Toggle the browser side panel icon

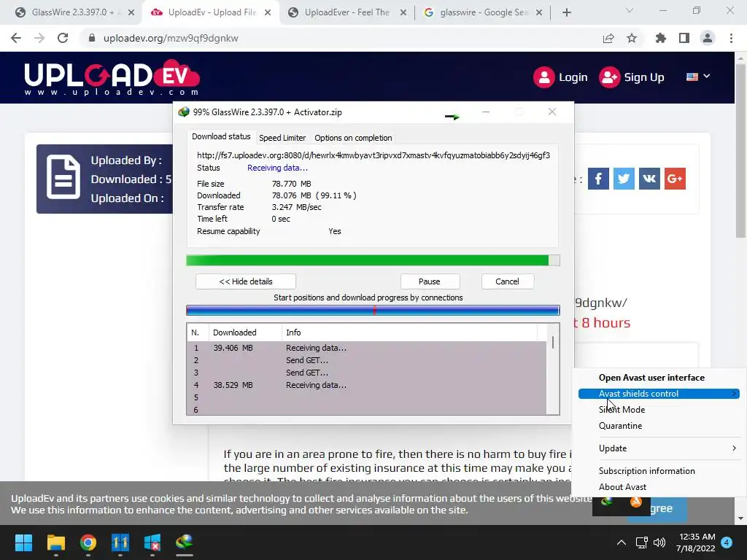click(x=684, y=38)
